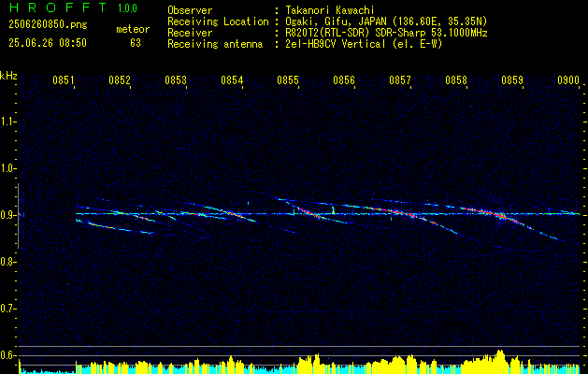Click the 0854 time marker
Screen dimensions: 588x374
click(232, 79)
